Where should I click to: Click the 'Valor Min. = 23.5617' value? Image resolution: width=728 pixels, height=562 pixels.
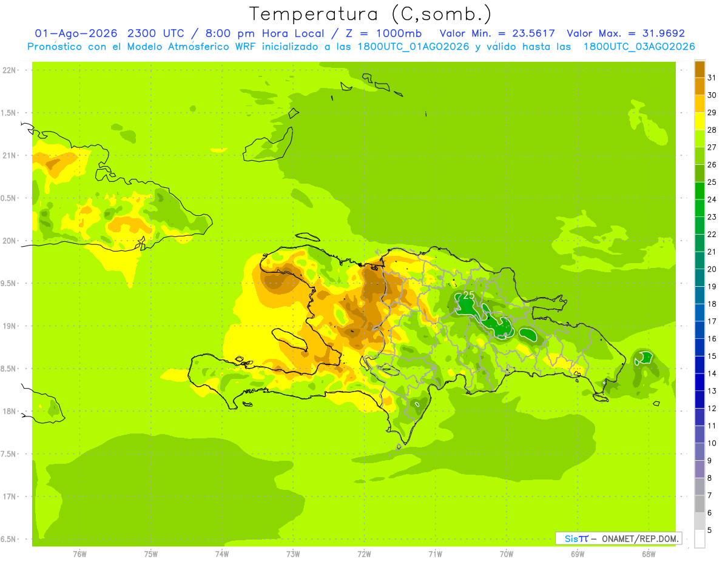pyautogui.click(x=497, y=33)
